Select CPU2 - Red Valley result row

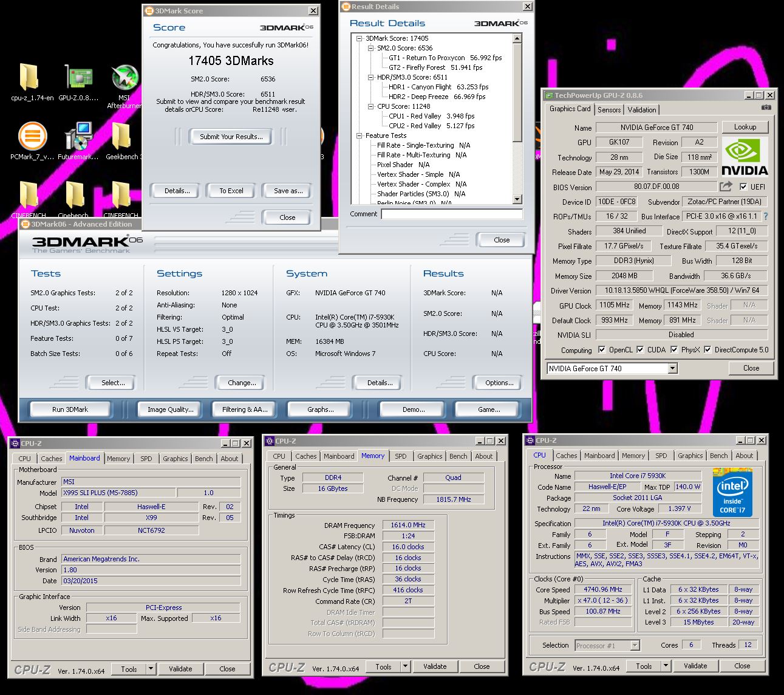[x=432, y=126]
